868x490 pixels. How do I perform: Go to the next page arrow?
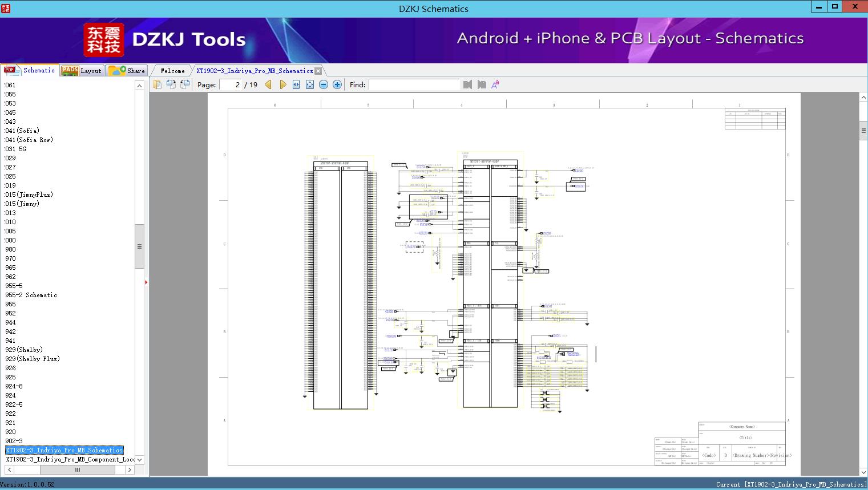coord(282,84)
